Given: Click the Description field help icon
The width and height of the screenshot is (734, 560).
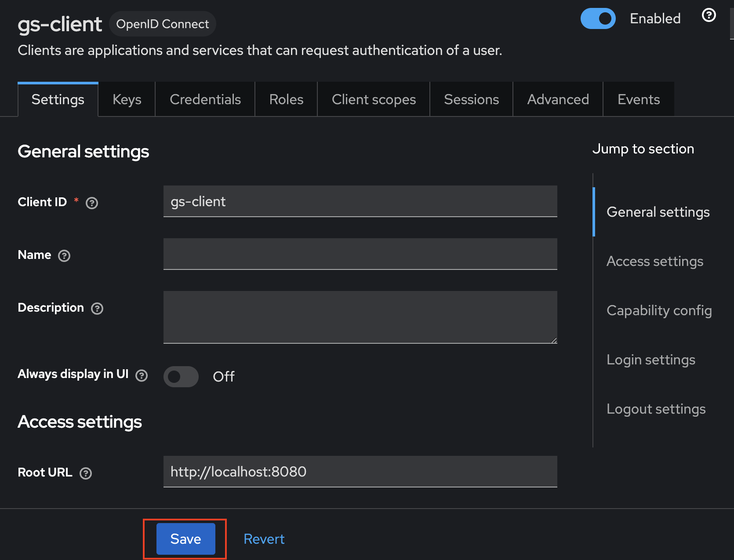Looking at the screenshot, I should [x=97, y=309].
